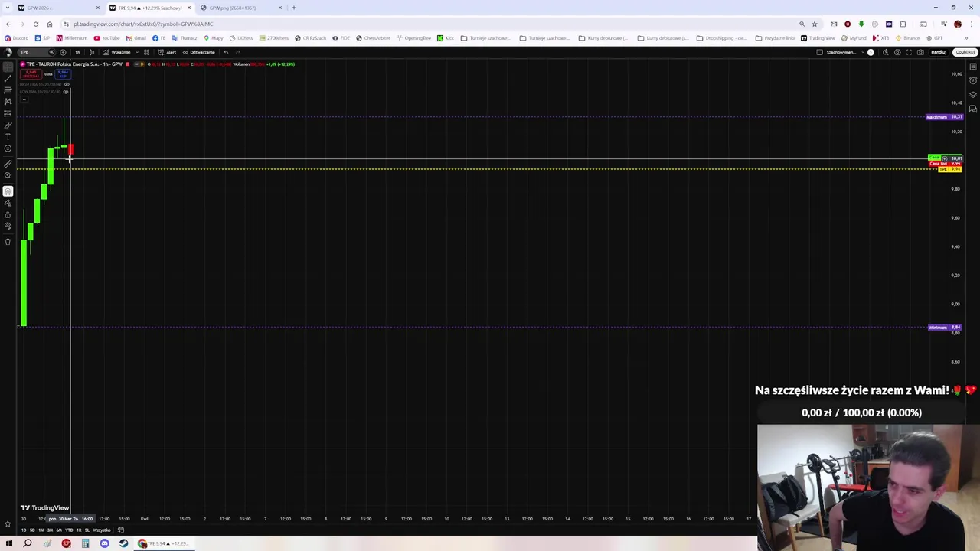
Task: Take a chart snapshot camera icon
Action: coord(920,52)
